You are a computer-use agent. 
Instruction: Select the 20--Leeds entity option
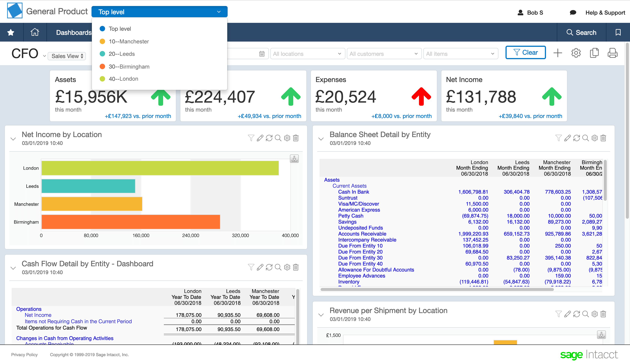(121, 54)
